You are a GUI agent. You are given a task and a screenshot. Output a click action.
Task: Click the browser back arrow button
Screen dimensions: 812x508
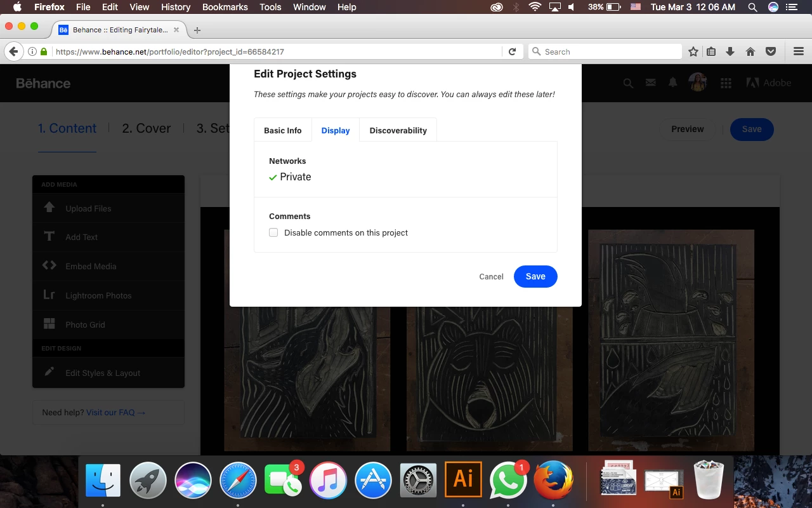point(13,51)
